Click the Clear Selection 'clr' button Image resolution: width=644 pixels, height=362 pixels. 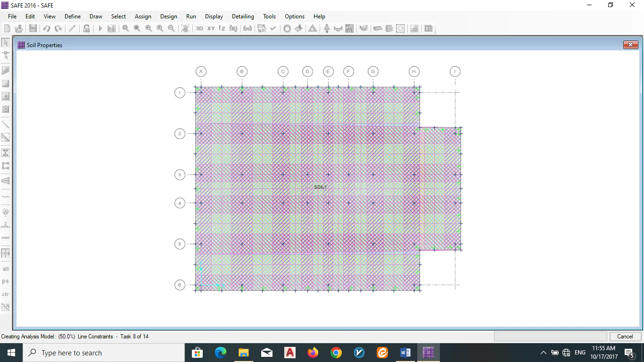tap(6, 295)
